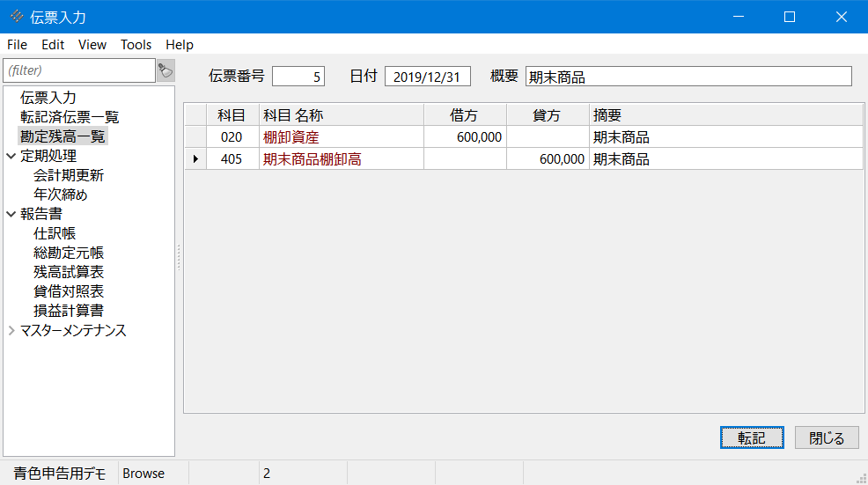Image resolution: width=868 pixels, height=485 pixels.
Task: Select the 棚卸資産 account name cell
Action: [342, 137]
